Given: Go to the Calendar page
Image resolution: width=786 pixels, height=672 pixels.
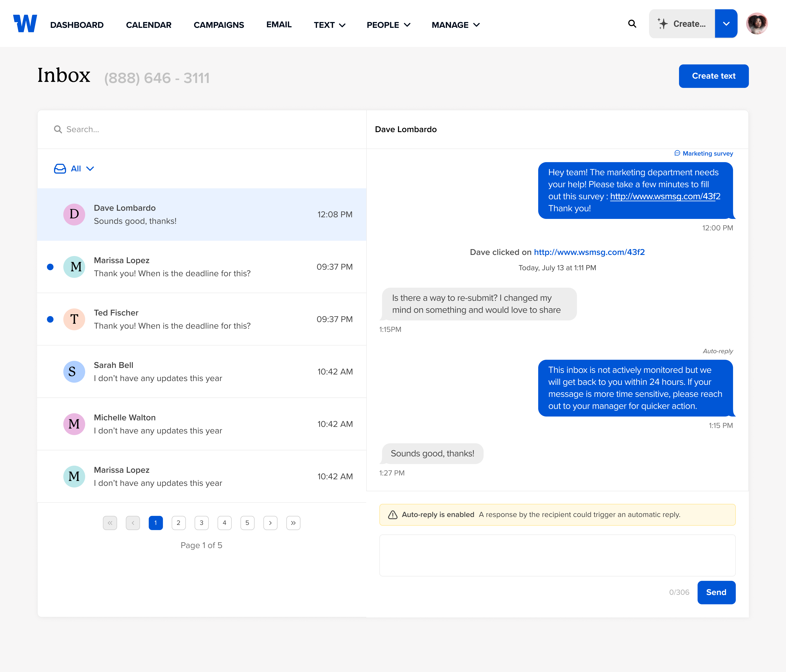Looking at the screenshot, I should coord(149,25).
